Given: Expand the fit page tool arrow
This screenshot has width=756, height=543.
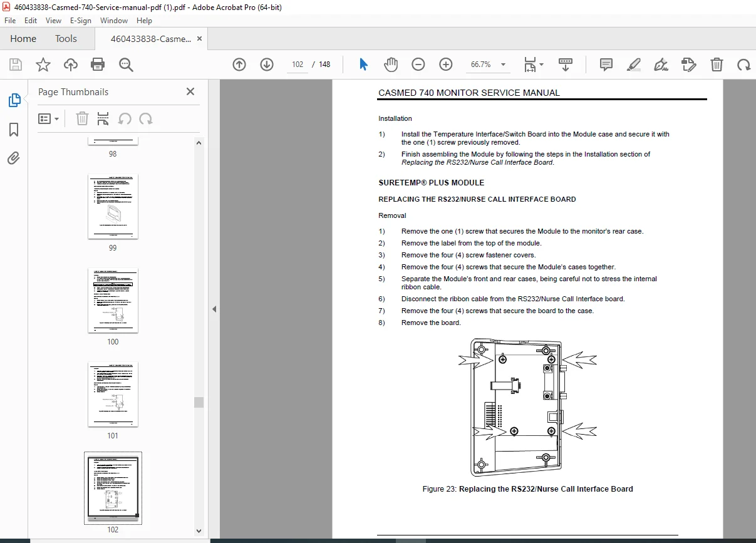Looking at the screenshot, I should (542, 65).
